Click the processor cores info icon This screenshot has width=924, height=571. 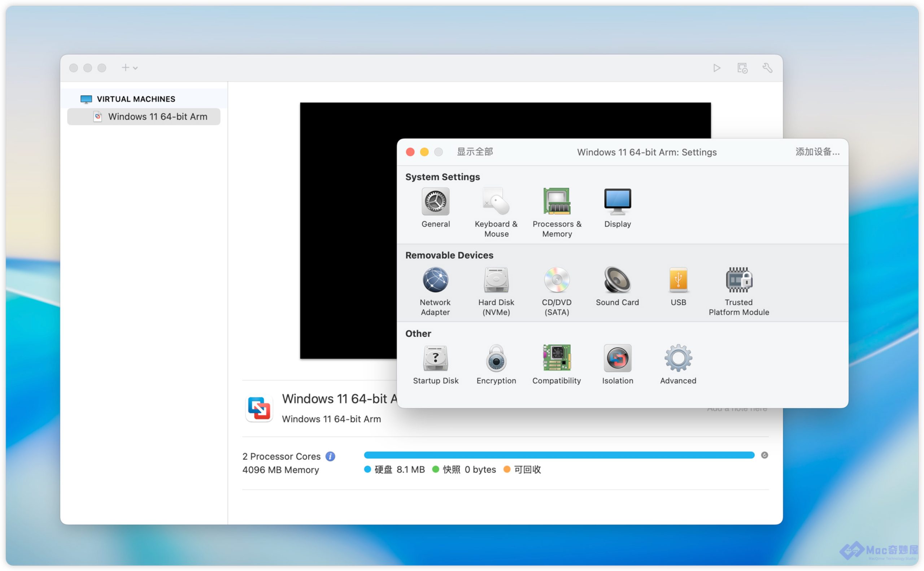[330, 456]
